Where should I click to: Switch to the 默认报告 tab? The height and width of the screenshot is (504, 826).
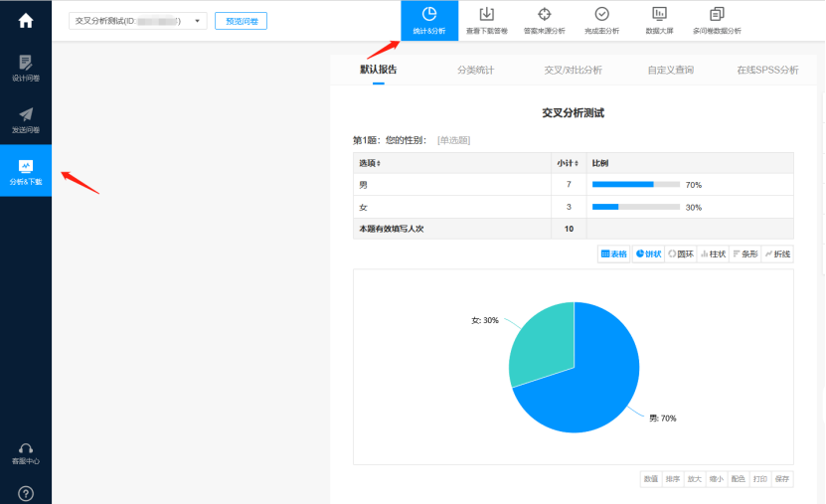click(x=379, y=70)
